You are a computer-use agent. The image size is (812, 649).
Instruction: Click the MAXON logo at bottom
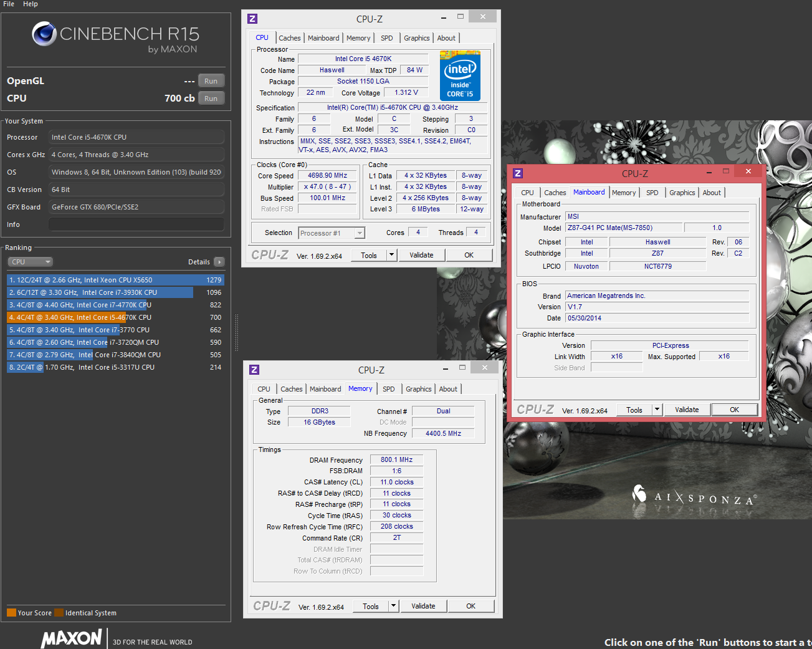click(x=71, y=638)
